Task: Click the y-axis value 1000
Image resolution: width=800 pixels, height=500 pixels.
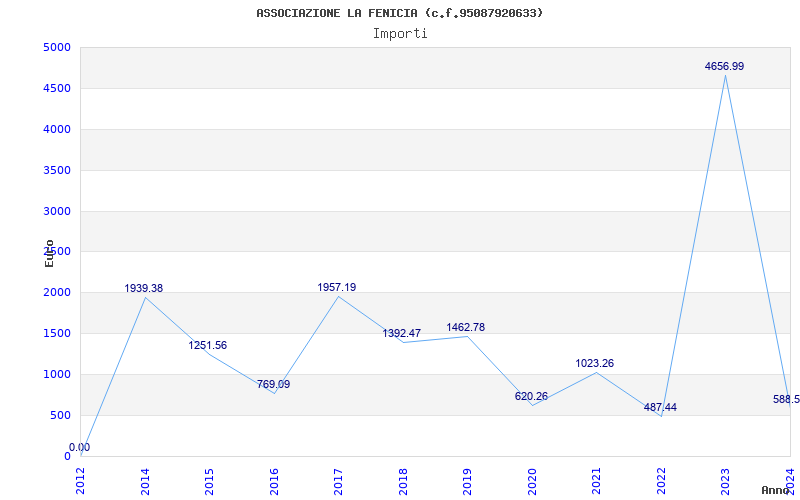Action: (x=57, y=374)
